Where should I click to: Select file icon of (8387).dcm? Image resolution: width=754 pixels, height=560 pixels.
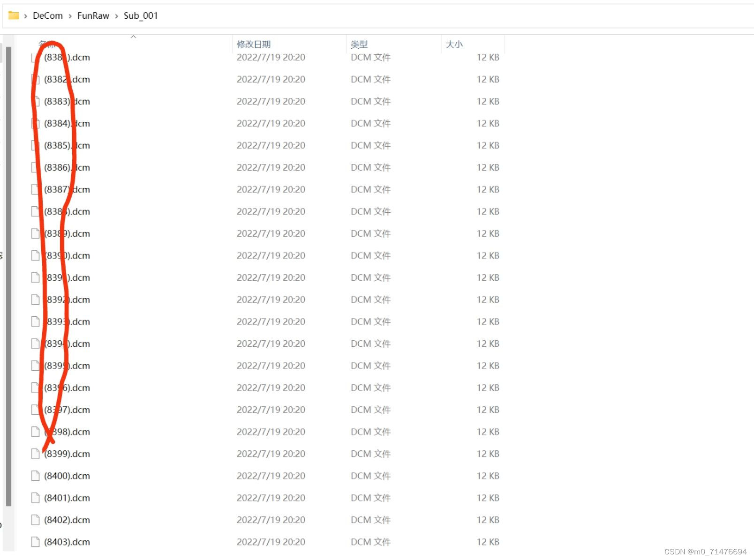click(x=35, y=189)
